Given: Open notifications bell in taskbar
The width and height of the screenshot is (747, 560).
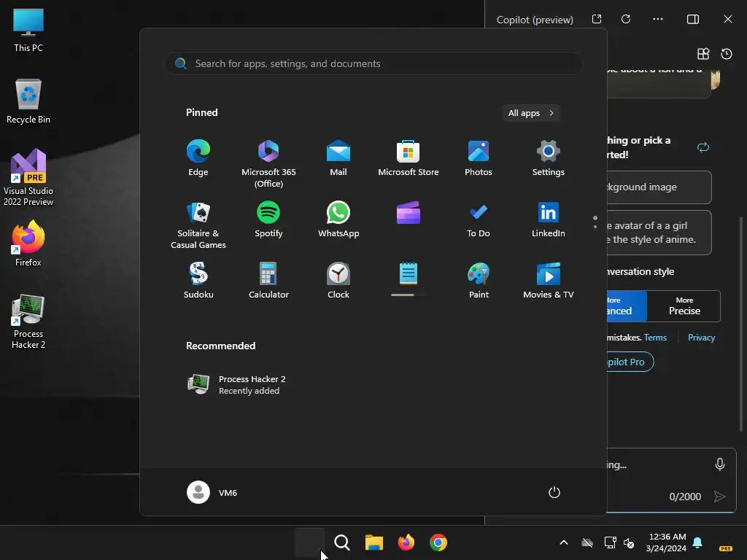Looking at the screenshot, I should tap(697, 542).
